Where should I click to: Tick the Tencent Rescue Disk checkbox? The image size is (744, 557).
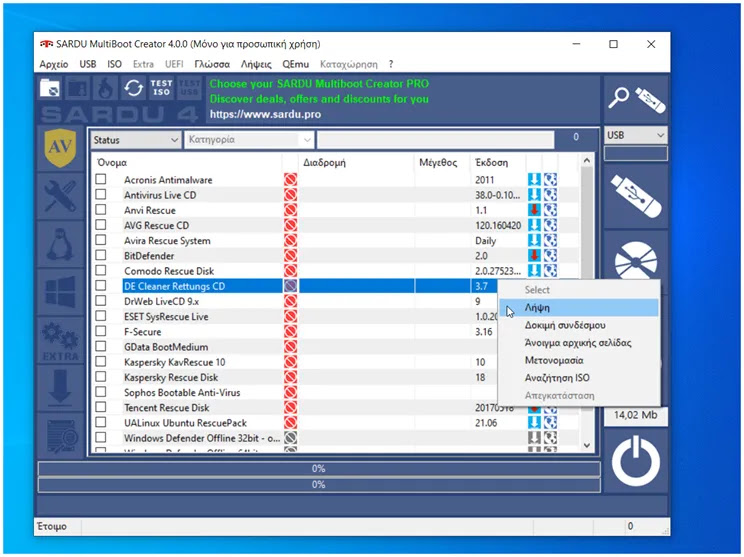pos(101,407)
